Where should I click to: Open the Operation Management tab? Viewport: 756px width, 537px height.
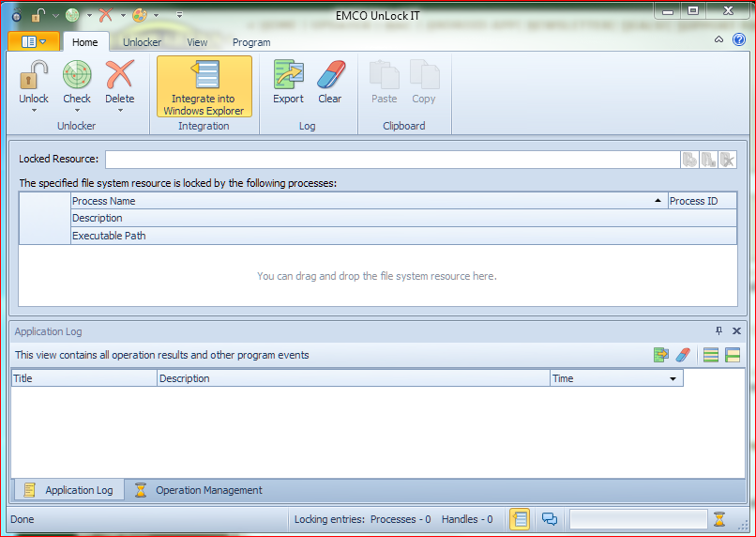point(199,490)
